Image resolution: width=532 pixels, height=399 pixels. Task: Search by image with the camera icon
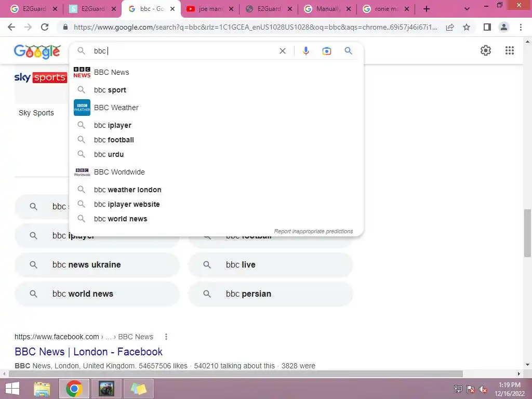coord(326,51)
